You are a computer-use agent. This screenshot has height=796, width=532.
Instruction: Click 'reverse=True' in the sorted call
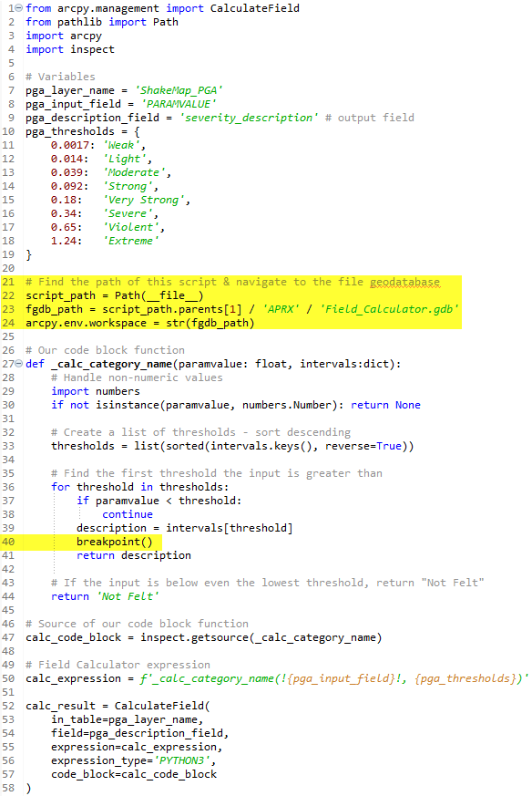(363, 446)
